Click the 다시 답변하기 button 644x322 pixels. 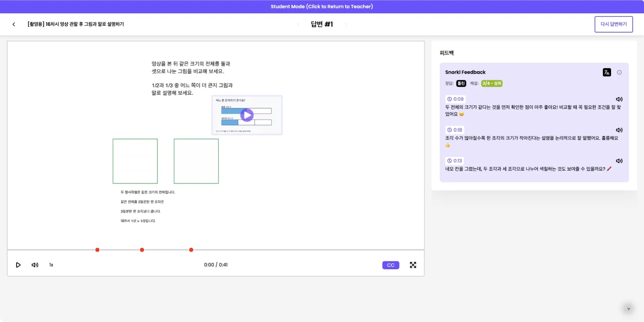coord(613,24)
